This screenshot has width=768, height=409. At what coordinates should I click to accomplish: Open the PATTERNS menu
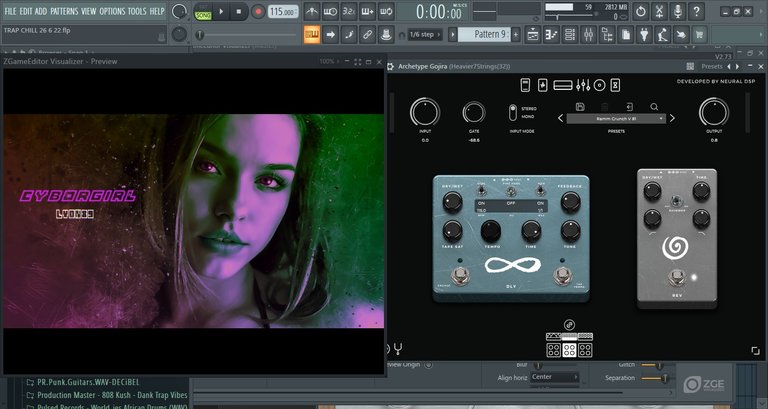tap(64, 11)
